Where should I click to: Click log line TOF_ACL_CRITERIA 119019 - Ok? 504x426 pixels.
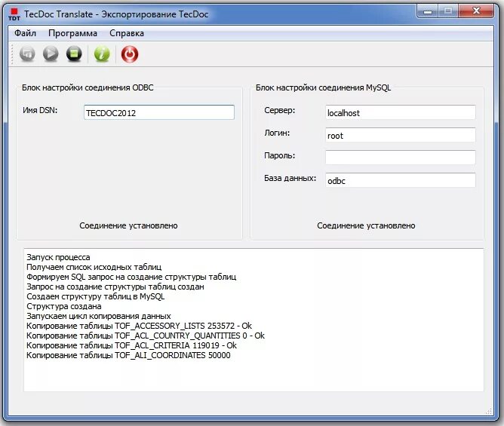click(131, 345)
